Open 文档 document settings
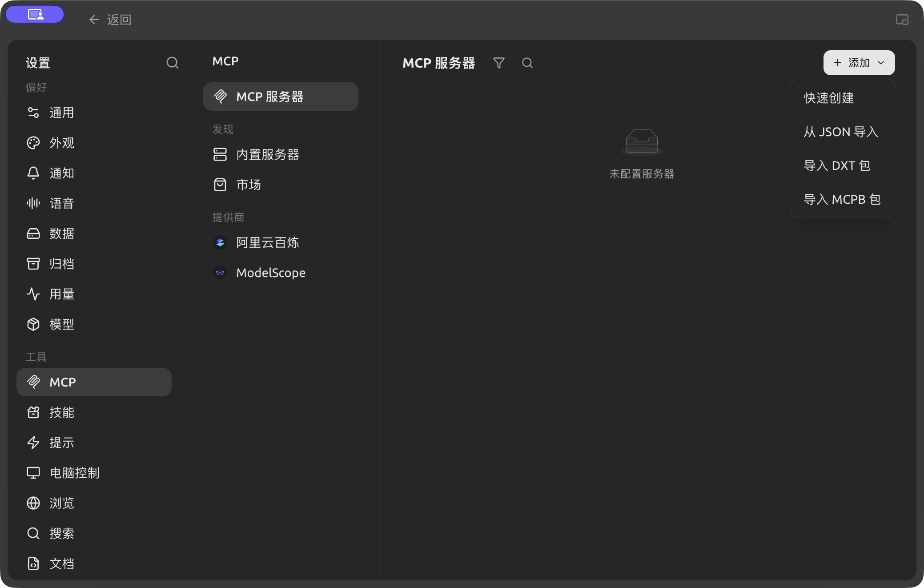The width and height of the screenshot is (924, 588). tap(94, 564)
